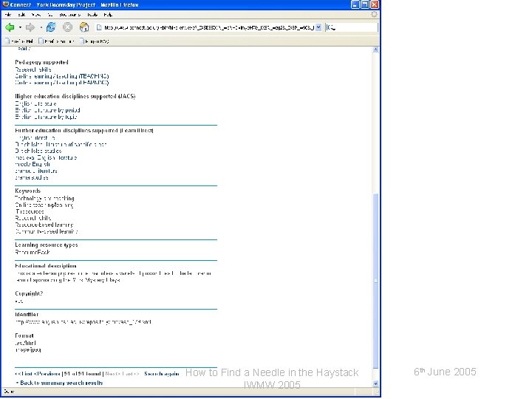
Task: Click 'English Literature by topic' text
Action: 46,117
